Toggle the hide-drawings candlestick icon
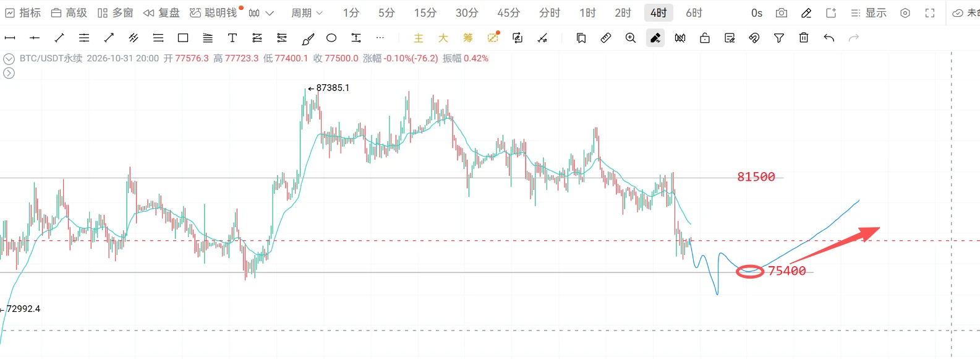 coord(680,38)
